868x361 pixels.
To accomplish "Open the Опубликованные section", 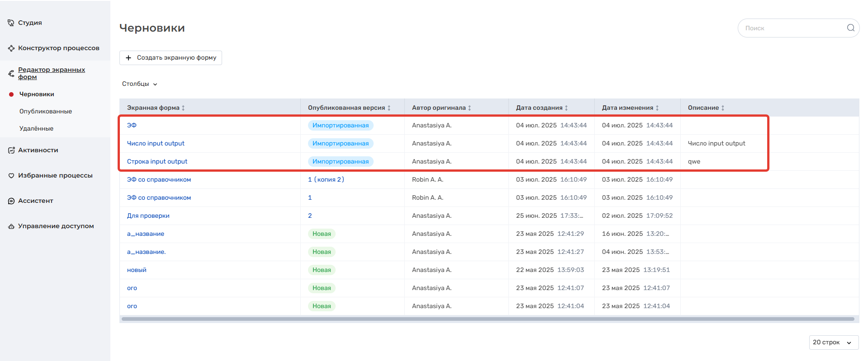I will 45,111.
